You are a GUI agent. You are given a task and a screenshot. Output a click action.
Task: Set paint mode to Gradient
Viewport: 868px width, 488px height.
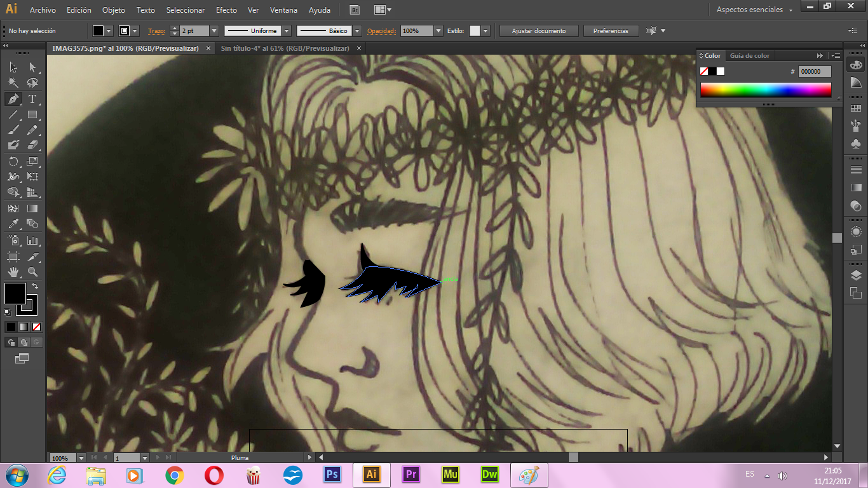[24, 327]
